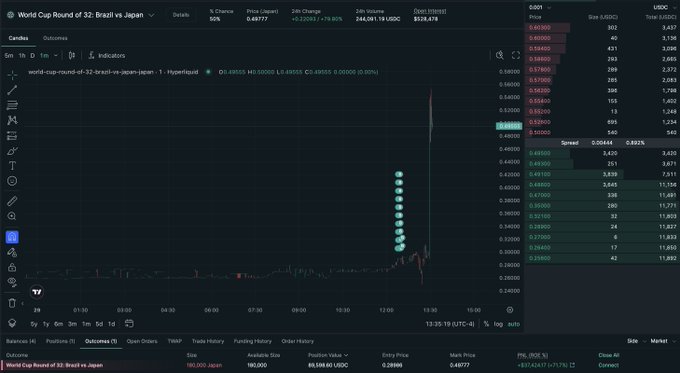Collapse the drawing toolbar arrow
The height and width of the screenshot is (373, 680).
tap(23, 304)
